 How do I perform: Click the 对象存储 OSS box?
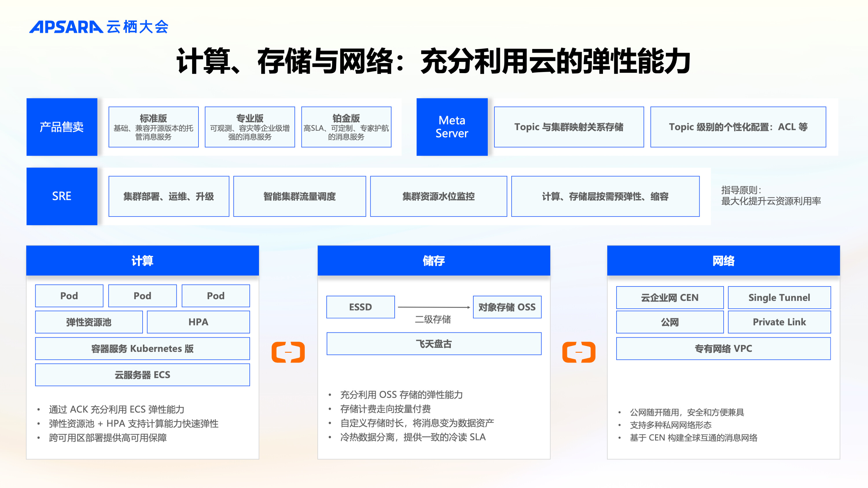(x=507, y=307)
